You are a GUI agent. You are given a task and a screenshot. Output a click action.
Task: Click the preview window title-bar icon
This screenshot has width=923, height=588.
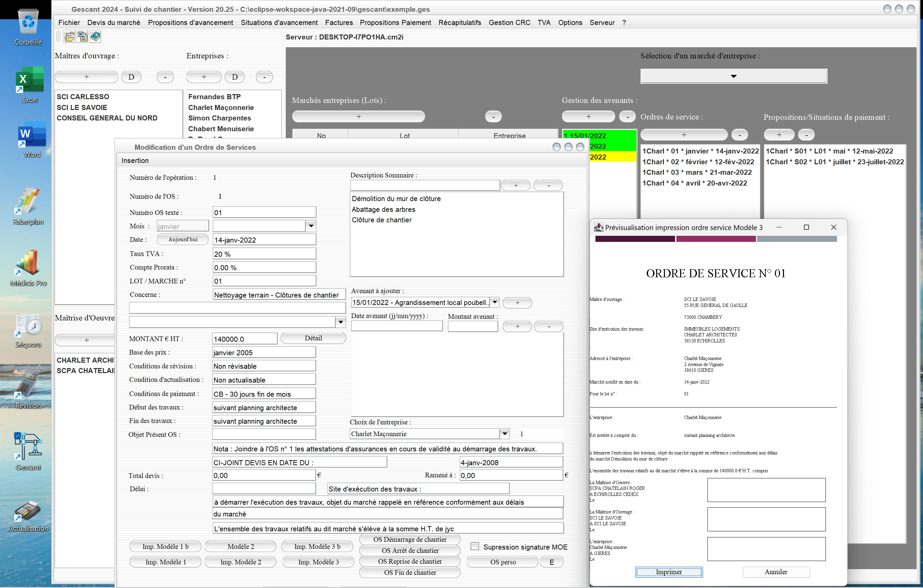click(x=598, y=227)
